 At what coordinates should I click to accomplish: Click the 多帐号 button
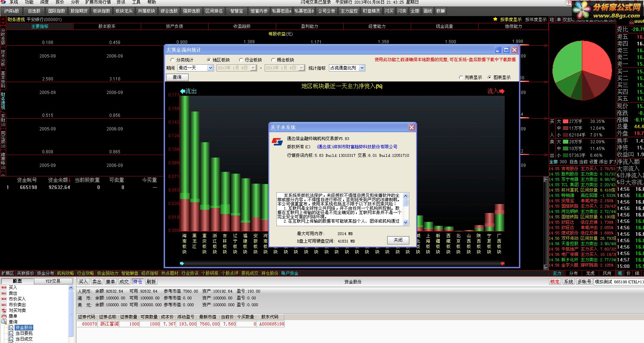click(584, 282)
